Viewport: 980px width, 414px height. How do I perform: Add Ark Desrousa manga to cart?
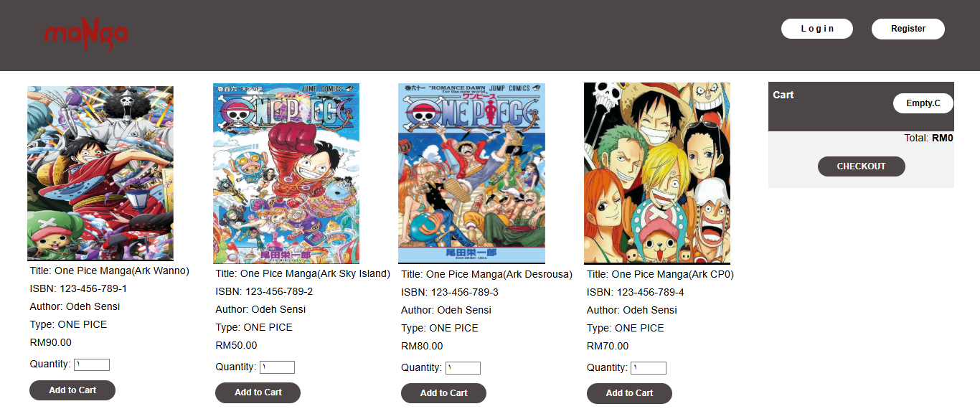443,393
